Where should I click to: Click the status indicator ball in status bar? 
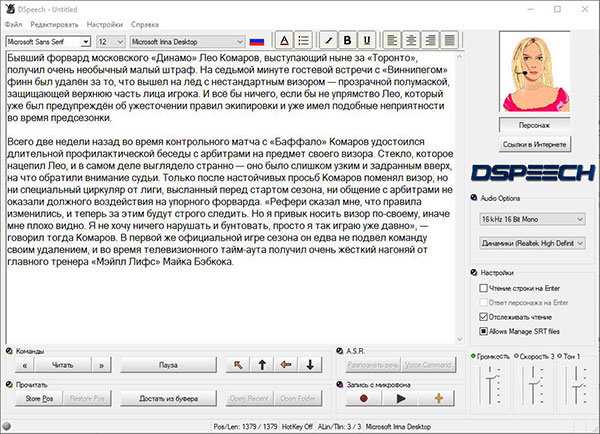[x=7, y=426]
